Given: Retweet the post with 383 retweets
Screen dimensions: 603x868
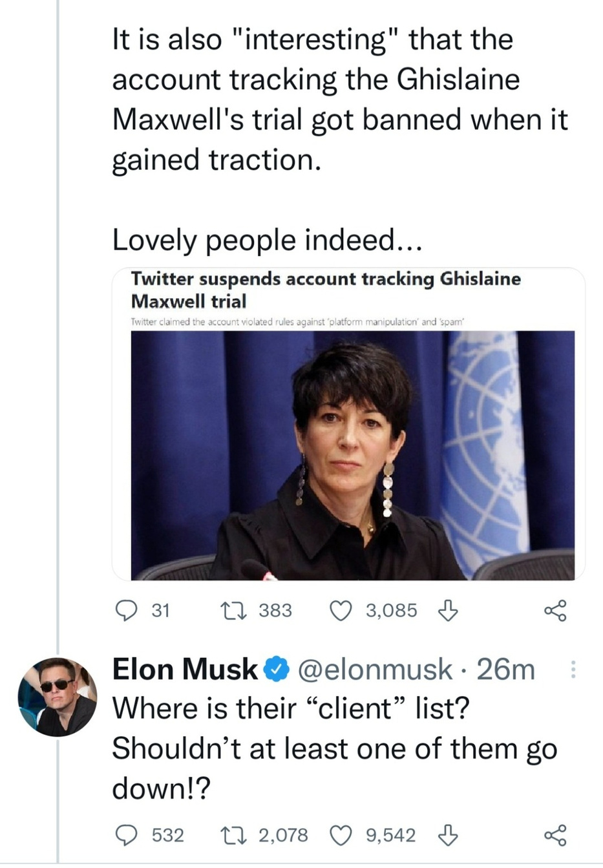Looking at the screenshot, I should [230, 610].
